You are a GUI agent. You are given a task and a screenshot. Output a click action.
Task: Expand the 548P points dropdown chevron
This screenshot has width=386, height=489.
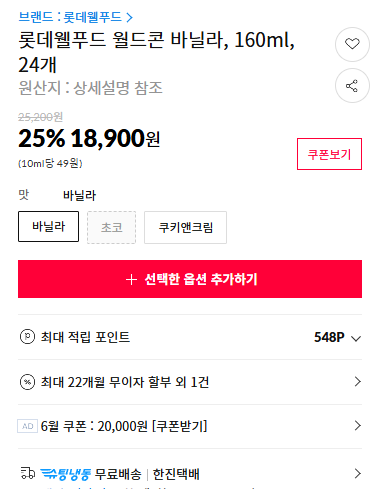click(x=356, y=338)
